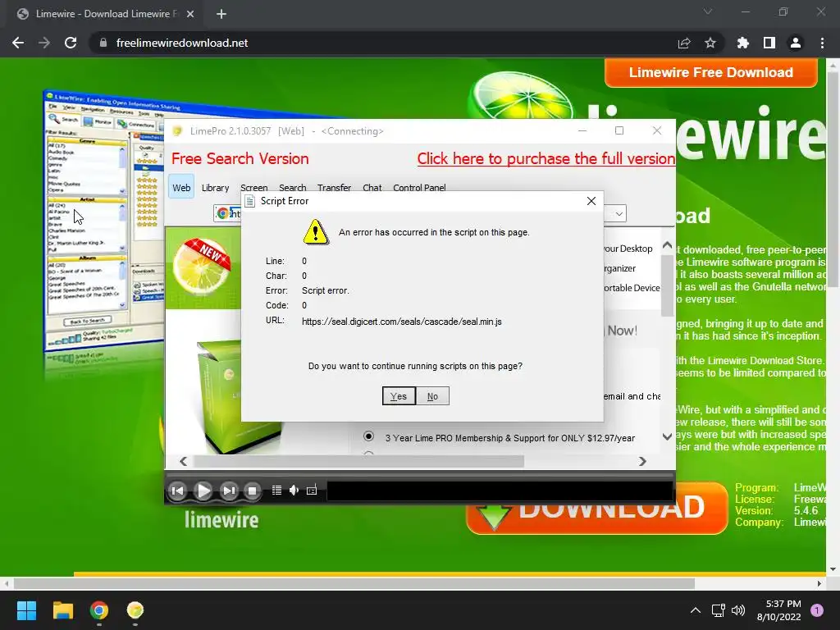Open the clock and date in taskbar

(x=779, y=610)
